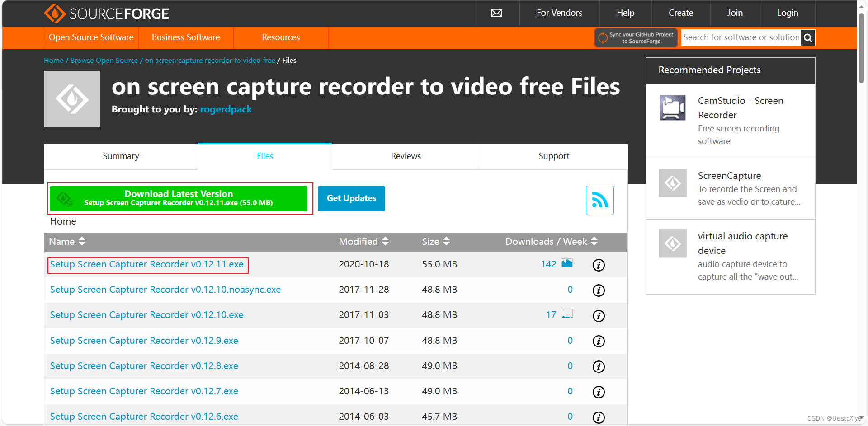Viewport: 868px width, 426px height.
Task: Open the ScreenCapture recommended project
Action: click(x=729, y=176)
